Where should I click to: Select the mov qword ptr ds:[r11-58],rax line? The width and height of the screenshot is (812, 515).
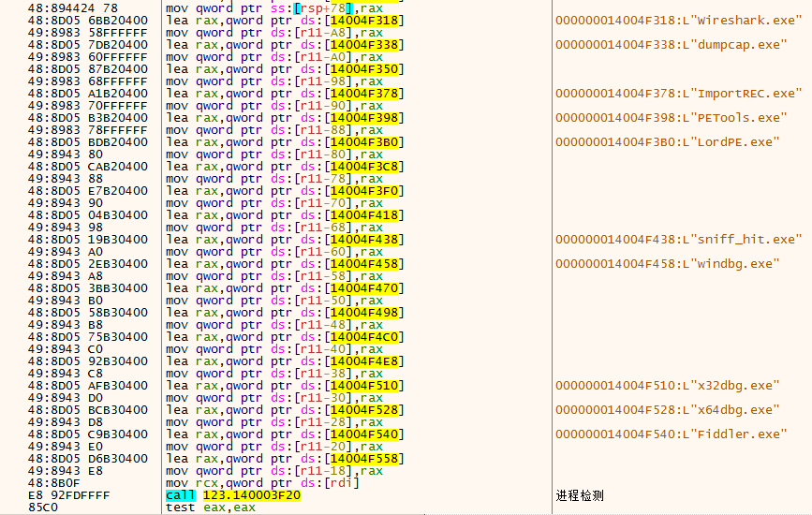pyautogui.click(x=274, y=276)
